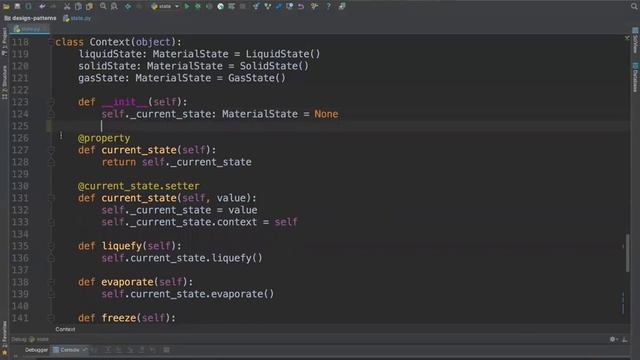Click 'return' keyword on line 128

(119, 162)
